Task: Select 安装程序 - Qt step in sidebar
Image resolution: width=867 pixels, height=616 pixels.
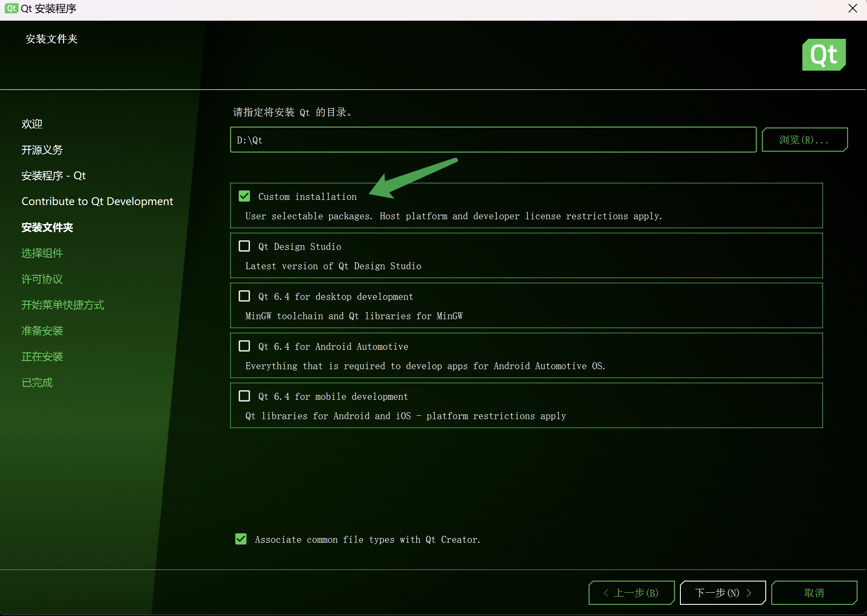Action: point(54,176)
